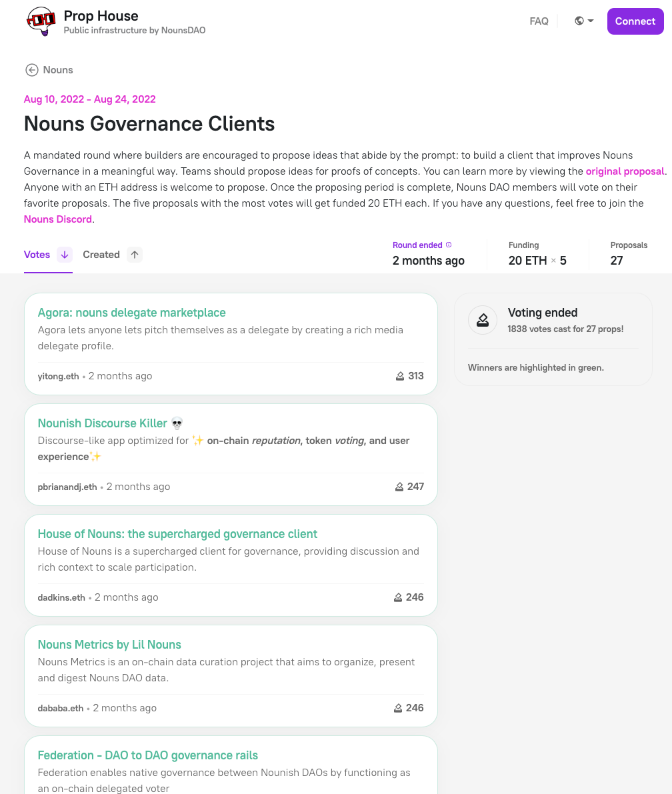Open the original proposal link
Screen dimensions: 672x794
625,171
